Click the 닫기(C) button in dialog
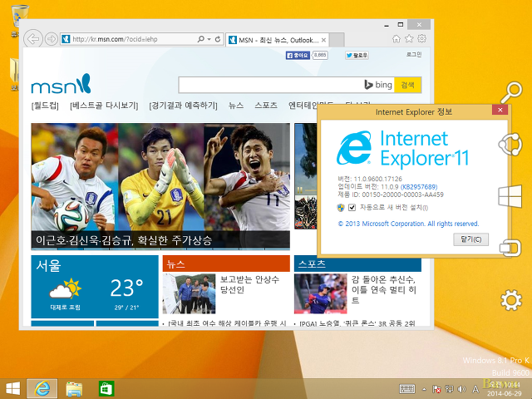This screenshot has width=532, height=399. pos(471,239)
